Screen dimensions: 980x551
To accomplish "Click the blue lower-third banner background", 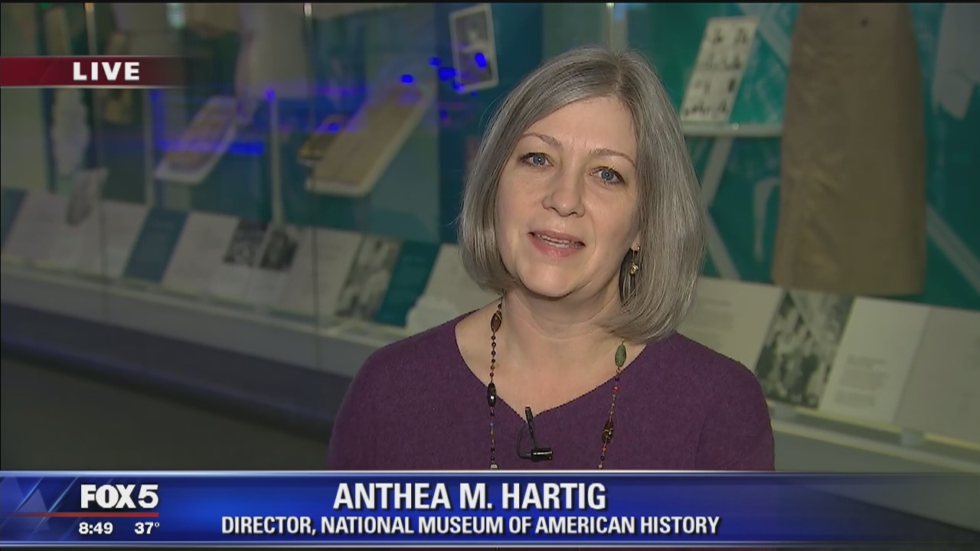I will click(842, 509).
